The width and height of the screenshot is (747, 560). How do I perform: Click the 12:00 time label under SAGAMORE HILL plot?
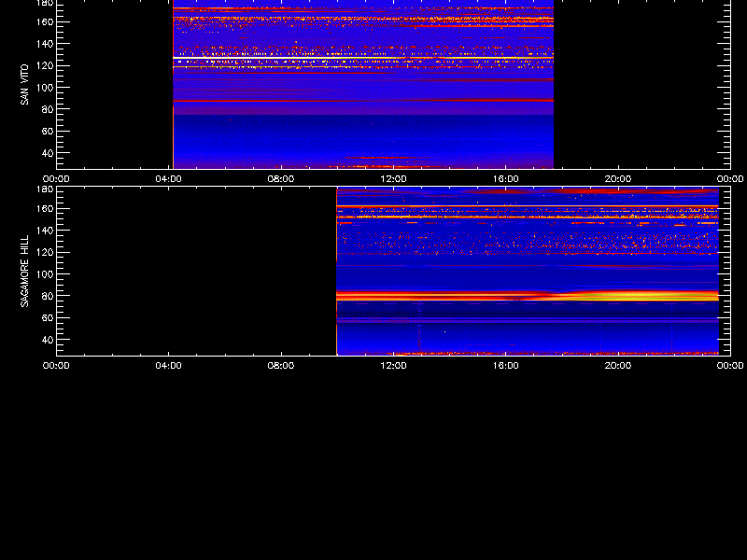pyautogui.click(x=393, y=366)
